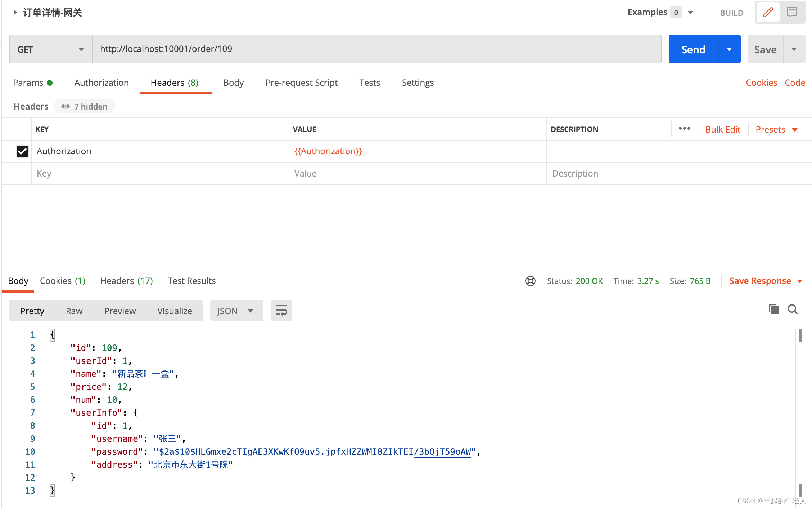The image size is (812, 508).
Task: Toggle line wrapping icon in the response toolbar
Action: (x=281, y=310)
